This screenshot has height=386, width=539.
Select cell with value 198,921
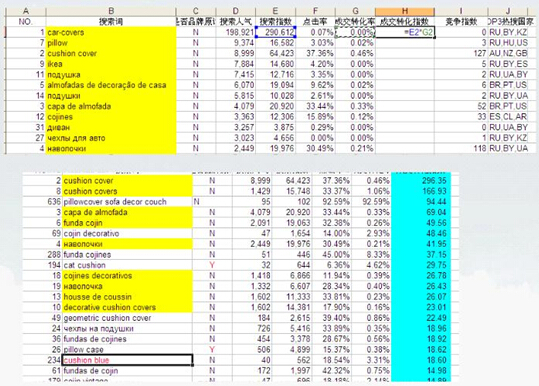235,32
